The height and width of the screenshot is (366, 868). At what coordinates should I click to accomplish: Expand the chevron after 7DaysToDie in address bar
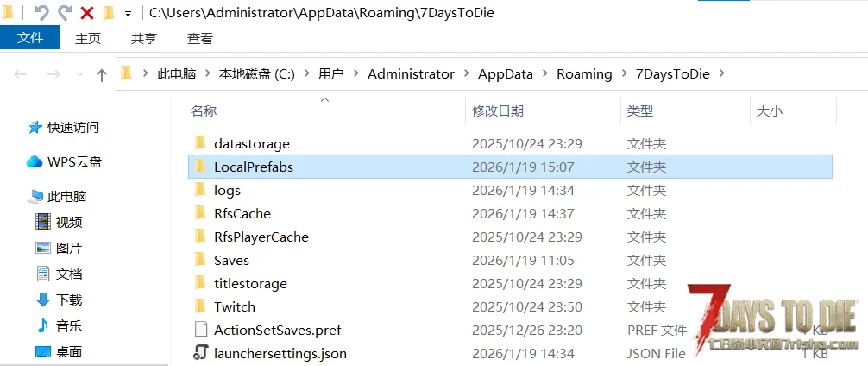pos(721,74)
